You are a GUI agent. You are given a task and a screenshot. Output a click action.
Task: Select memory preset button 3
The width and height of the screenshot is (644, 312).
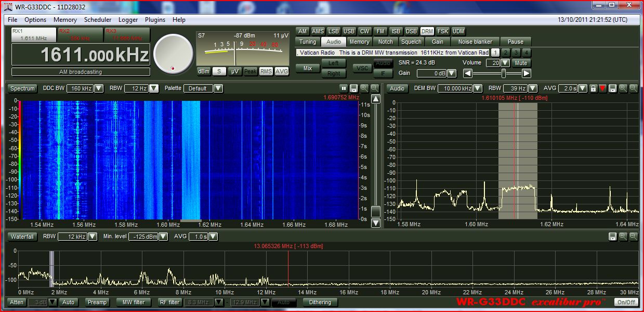516,53
